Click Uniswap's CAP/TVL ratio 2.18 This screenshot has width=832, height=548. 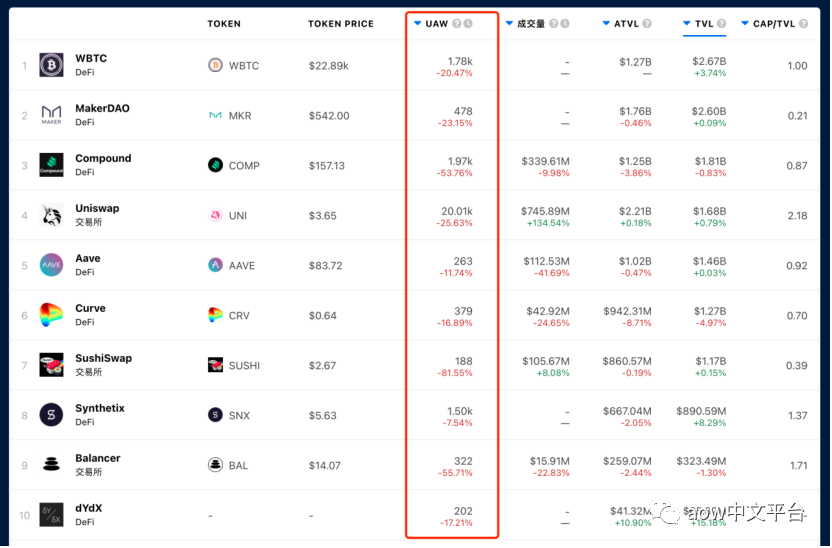coord(798,215)
